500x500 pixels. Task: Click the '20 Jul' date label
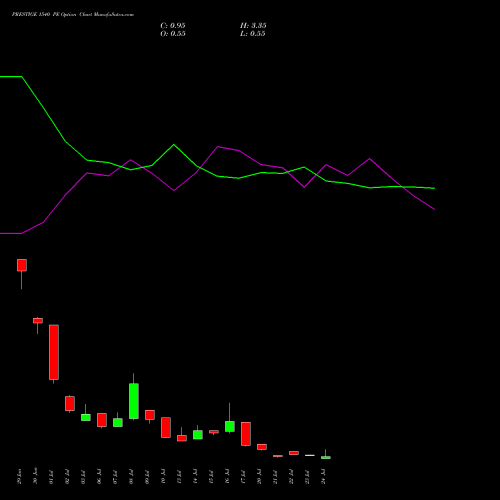[x=259, y=477]
